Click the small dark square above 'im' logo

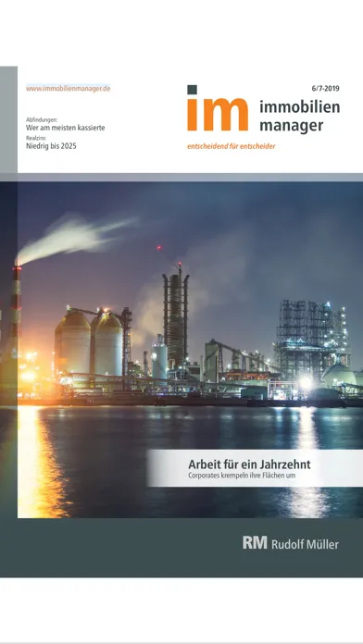(x=192, y=90)
